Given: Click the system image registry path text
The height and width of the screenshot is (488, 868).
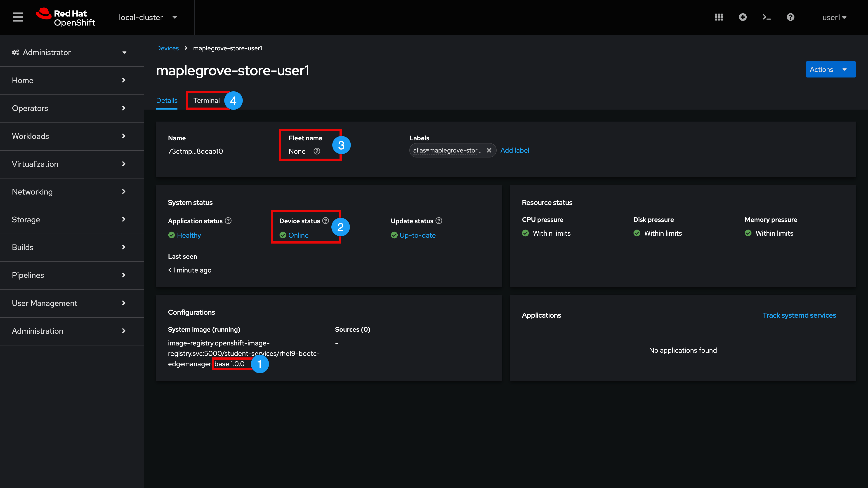Looking at the screenshot, I should 244,353.
